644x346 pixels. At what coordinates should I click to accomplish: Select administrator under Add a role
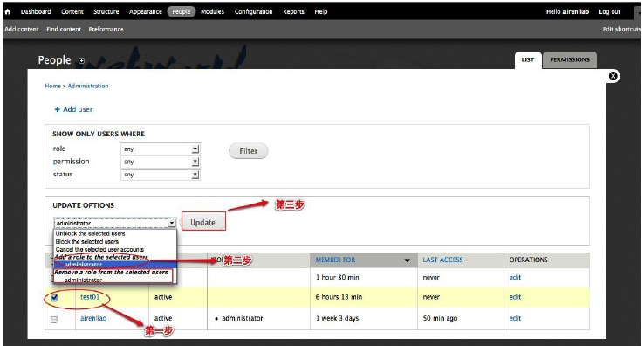83,265
